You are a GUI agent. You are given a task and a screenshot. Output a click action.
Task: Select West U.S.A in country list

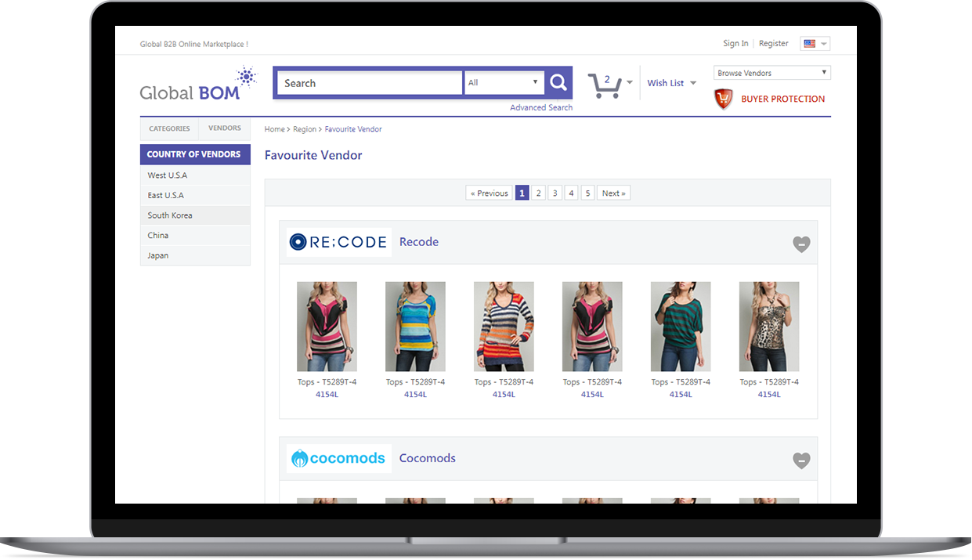coord(195,175)
